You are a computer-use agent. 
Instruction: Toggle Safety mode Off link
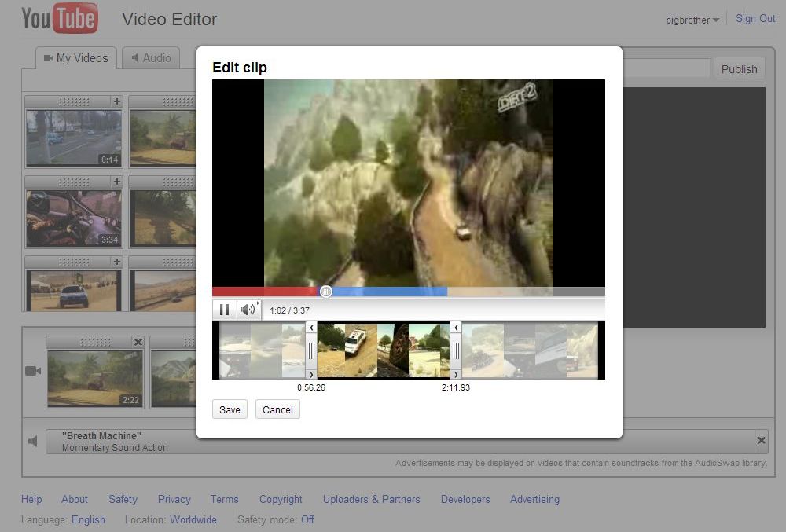[x=307, y=519]
